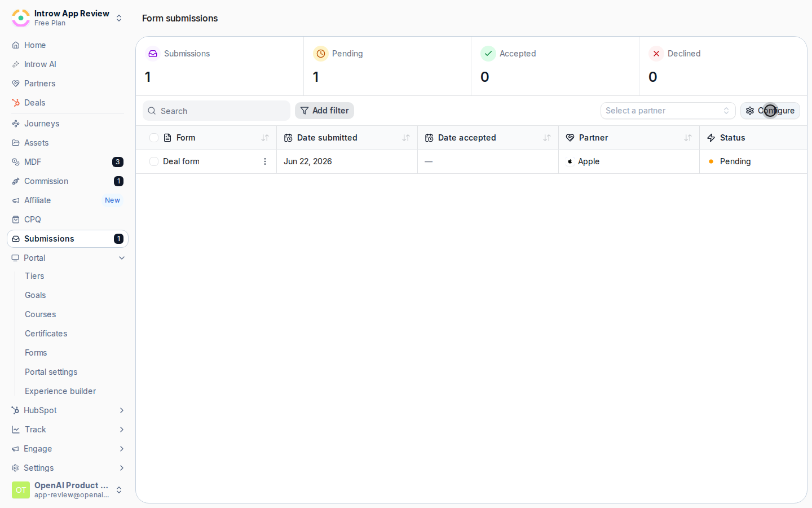Click the Jun 22, 2026 date cell
Screen dimensions: 812x508
(308, 161)
